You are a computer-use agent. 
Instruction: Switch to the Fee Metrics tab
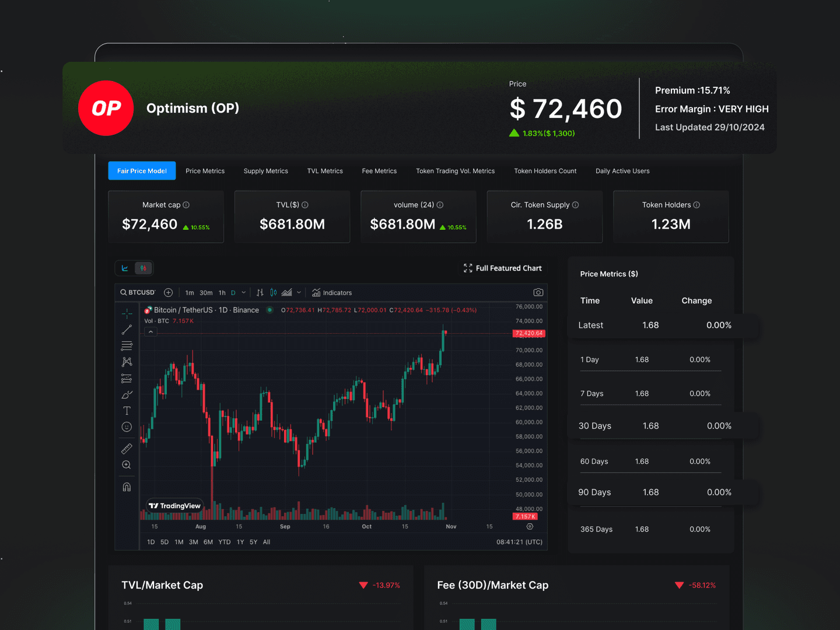[x=379, y=170]
